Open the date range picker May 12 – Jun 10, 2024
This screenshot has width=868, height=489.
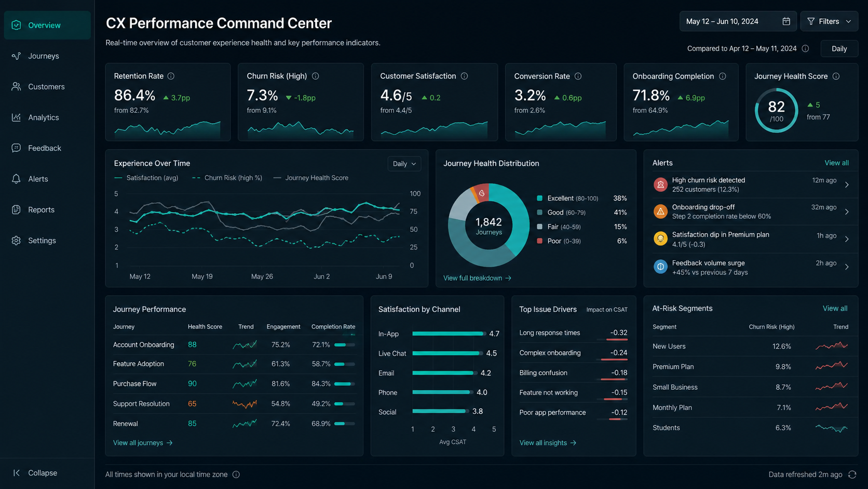click(x=738, y=21)
